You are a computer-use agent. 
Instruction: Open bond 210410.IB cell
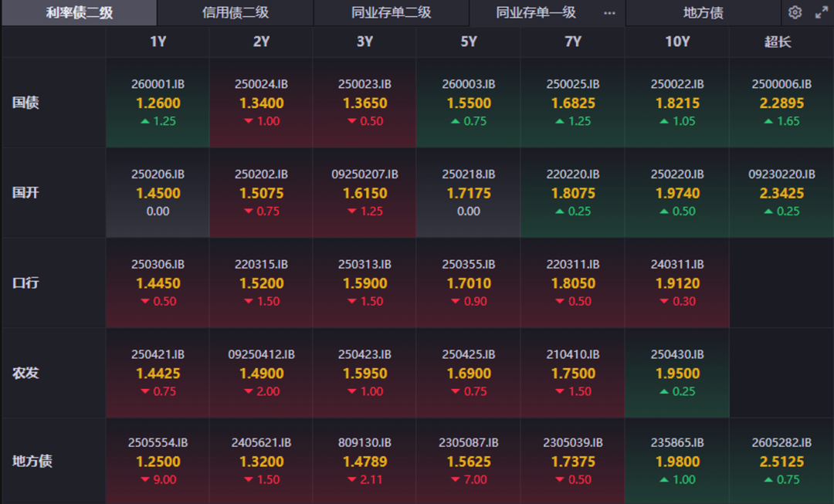[573, 373]
